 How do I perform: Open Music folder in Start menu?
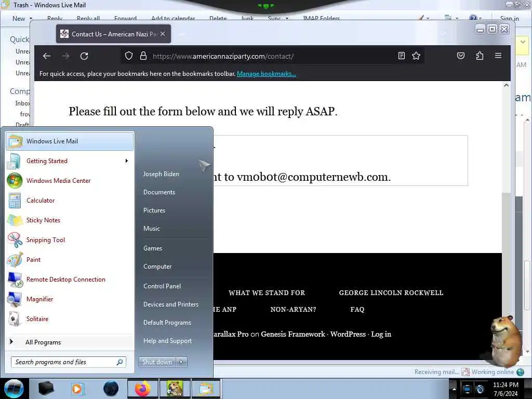pos(152,229)
